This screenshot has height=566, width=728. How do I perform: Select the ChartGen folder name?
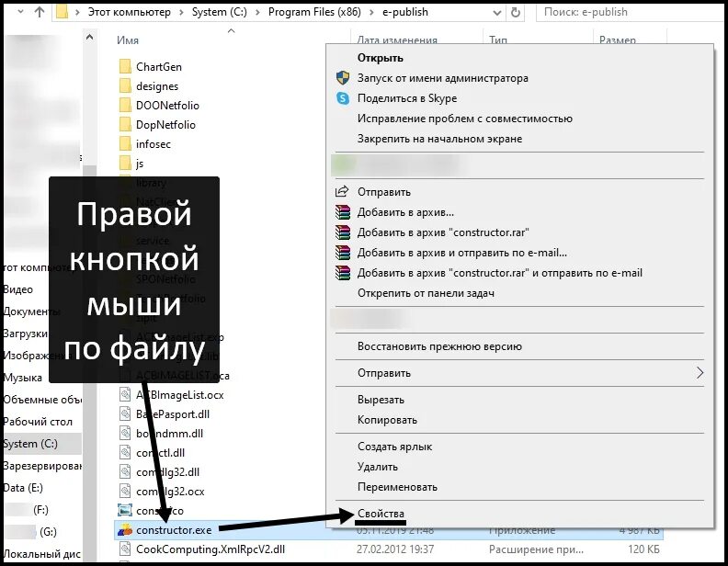pos(159,67)
